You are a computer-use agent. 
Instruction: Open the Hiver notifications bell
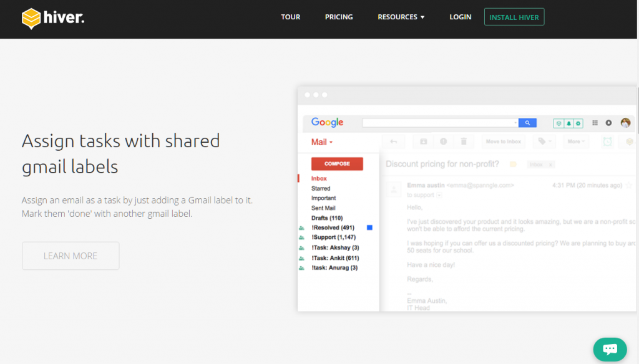coord(568,123)
